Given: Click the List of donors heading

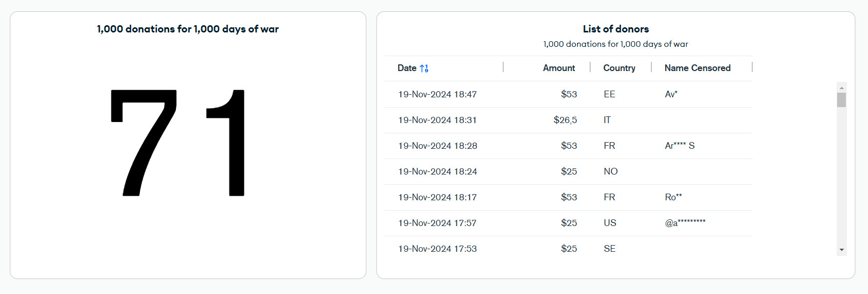Looking at the screenshot, I should tap(615, 29).
